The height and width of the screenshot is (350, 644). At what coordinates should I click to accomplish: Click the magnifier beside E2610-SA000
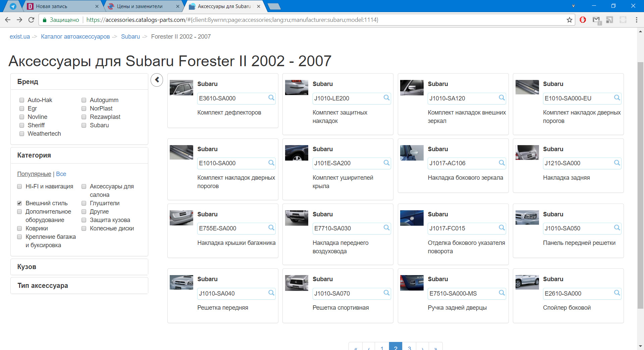(x=617, y=293)
